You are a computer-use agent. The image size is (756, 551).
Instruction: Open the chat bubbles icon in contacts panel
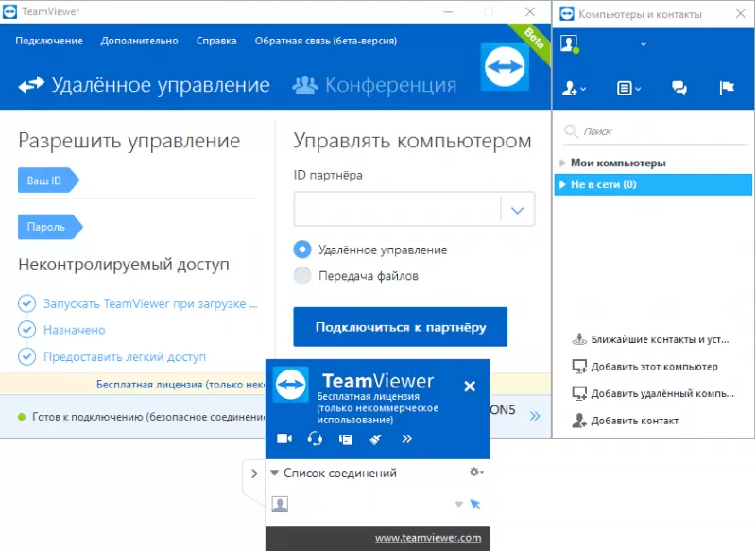679,88
